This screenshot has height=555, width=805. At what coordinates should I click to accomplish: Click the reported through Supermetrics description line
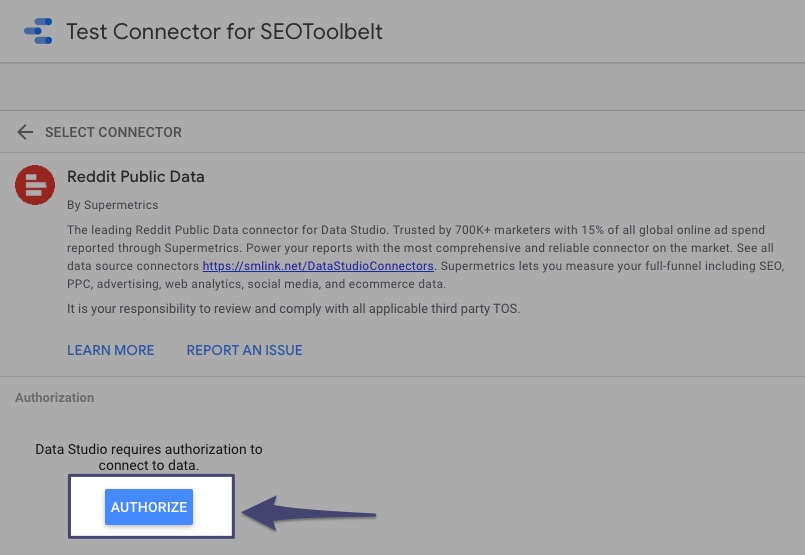[420, 248]
